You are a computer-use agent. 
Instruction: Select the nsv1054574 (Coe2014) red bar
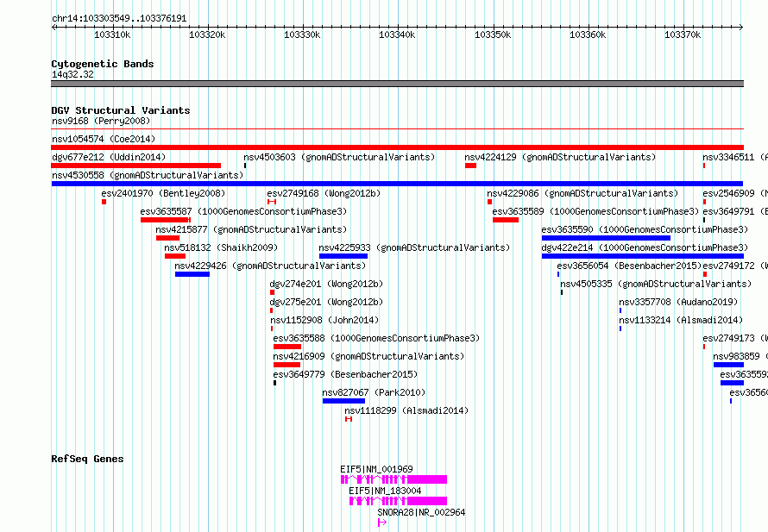pos(397,147)
